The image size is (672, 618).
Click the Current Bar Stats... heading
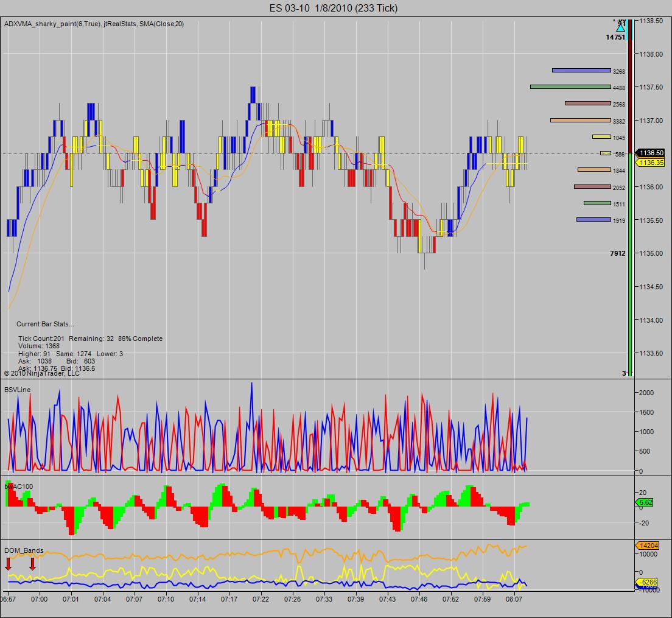pos(45,324)
